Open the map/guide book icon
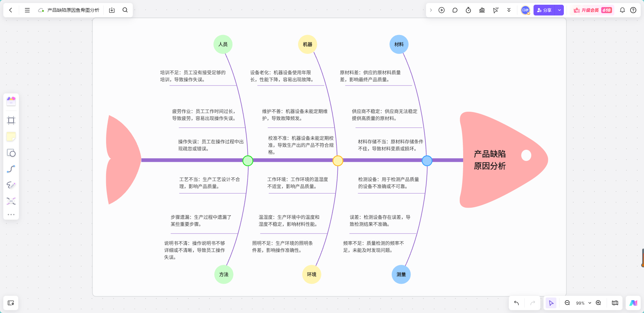This screenshot has height=313, width=644. [615, 303]
